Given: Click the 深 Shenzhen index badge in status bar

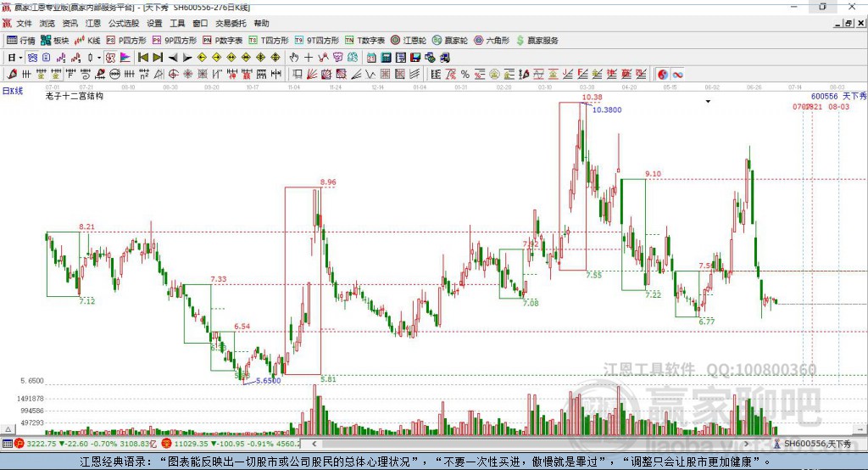Looking at the screenshot, I should tap(167, 444).
